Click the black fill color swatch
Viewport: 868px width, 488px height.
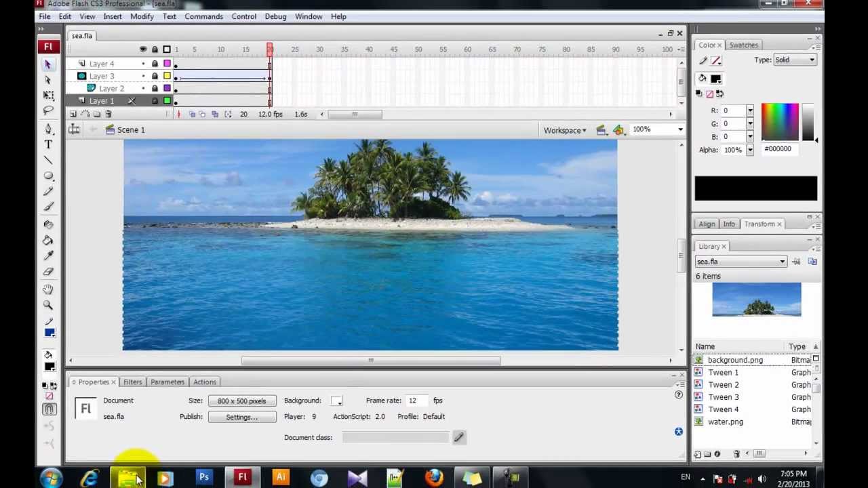coord(716,78)
